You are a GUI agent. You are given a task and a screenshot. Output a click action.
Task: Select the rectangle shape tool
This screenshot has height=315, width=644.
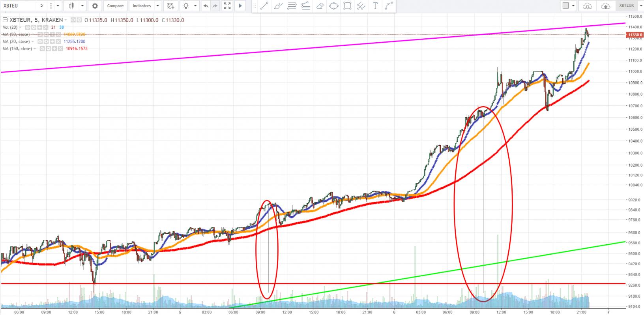tap(347, 6)
